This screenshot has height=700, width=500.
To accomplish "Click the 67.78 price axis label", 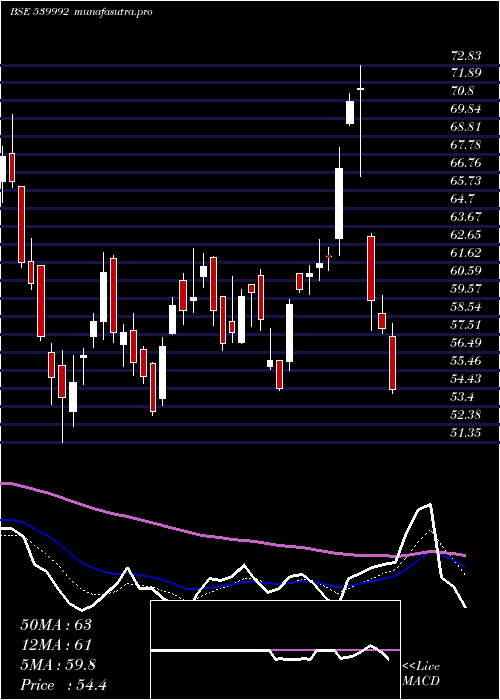I will (x=466, y=145).
